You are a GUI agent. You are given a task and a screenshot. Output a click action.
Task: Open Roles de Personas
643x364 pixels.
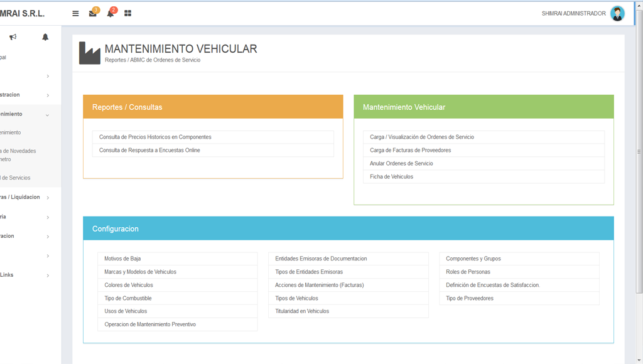pos(519,272)
